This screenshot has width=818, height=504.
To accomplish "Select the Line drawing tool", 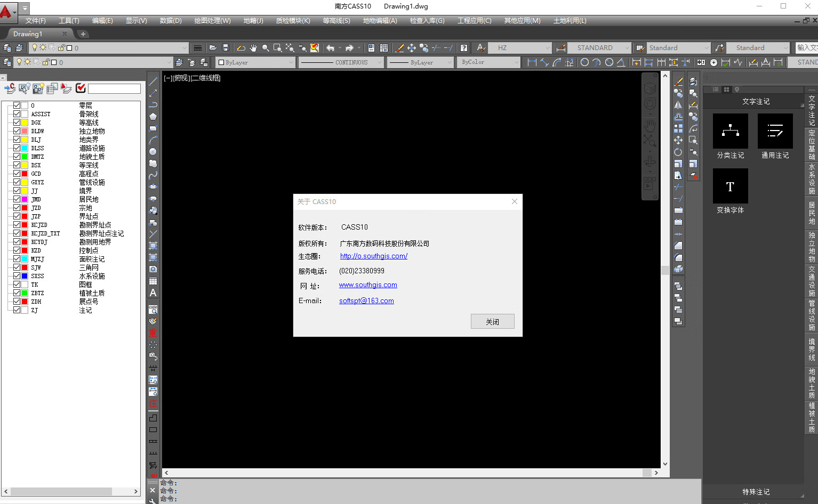I will pos(153,82).
